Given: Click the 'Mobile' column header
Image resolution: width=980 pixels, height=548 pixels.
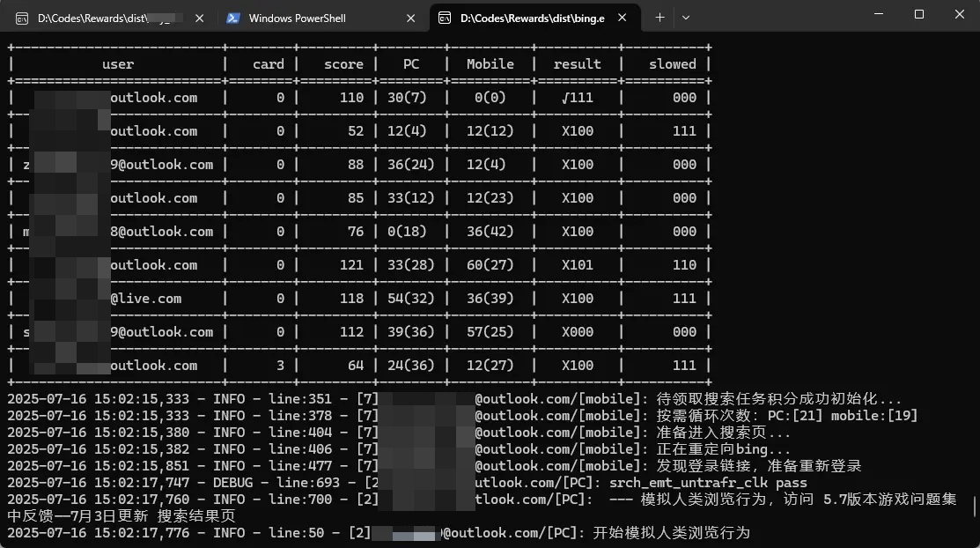Looking at the screenshot, I should (490, 63).
